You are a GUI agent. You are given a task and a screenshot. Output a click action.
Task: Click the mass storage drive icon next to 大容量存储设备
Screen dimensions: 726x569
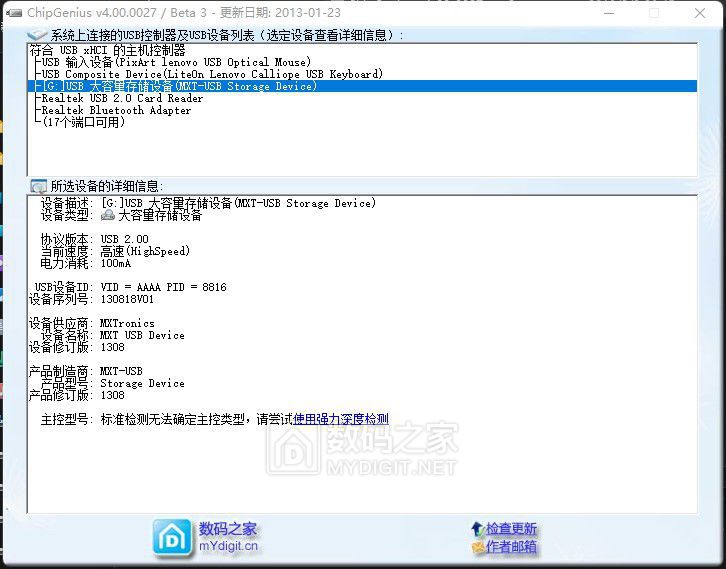point(108,215)
